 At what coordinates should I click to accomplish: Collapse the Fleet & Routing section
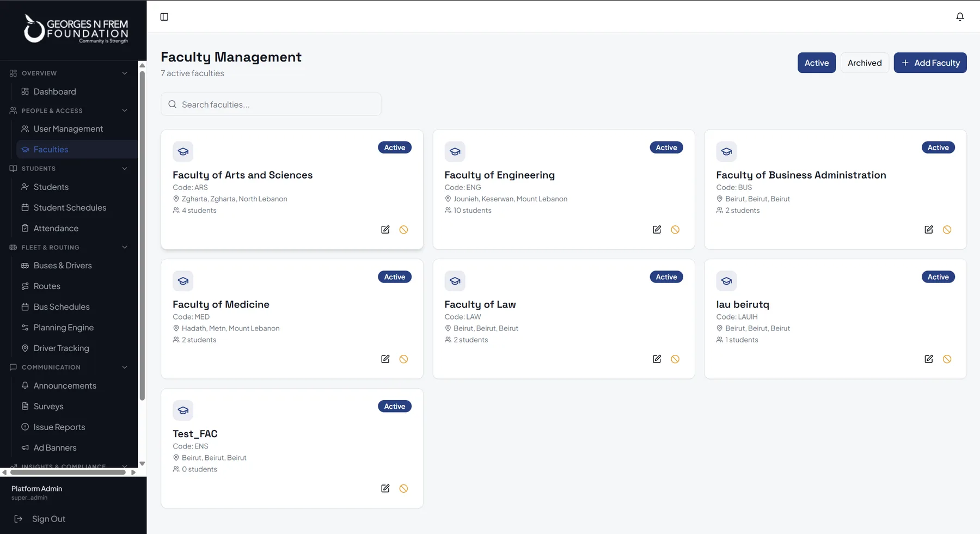(69, 247)
